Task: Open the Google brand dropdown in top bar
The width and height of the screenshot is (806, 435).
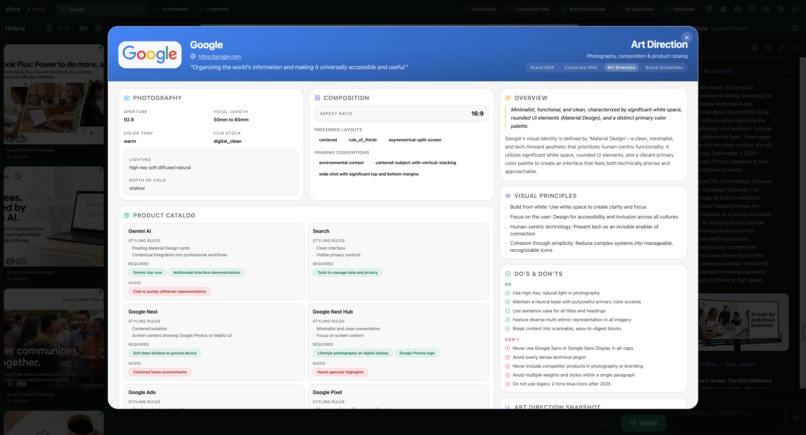Action: 100,9
